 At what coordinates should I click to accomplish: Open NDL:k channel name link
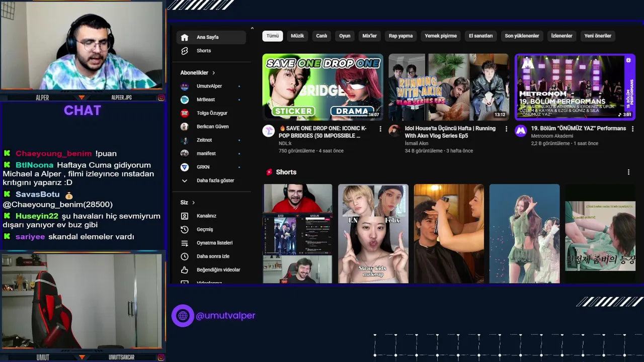point(285,143)
